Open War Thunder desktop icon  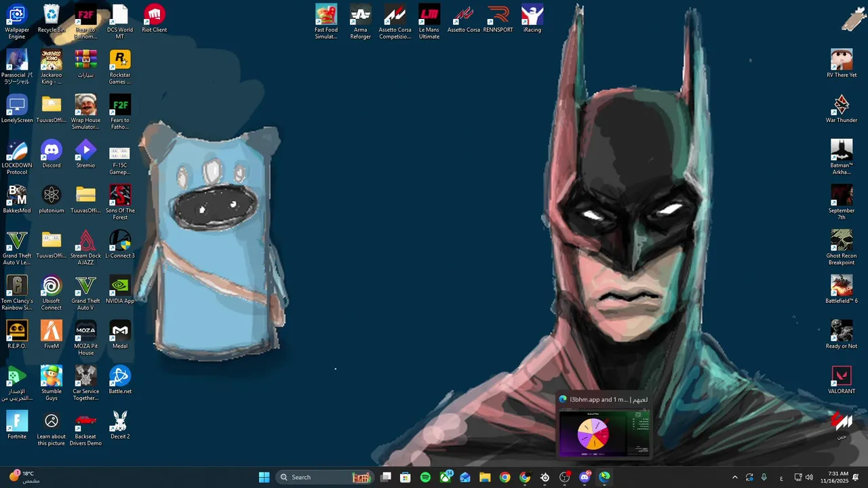point(842,109)
